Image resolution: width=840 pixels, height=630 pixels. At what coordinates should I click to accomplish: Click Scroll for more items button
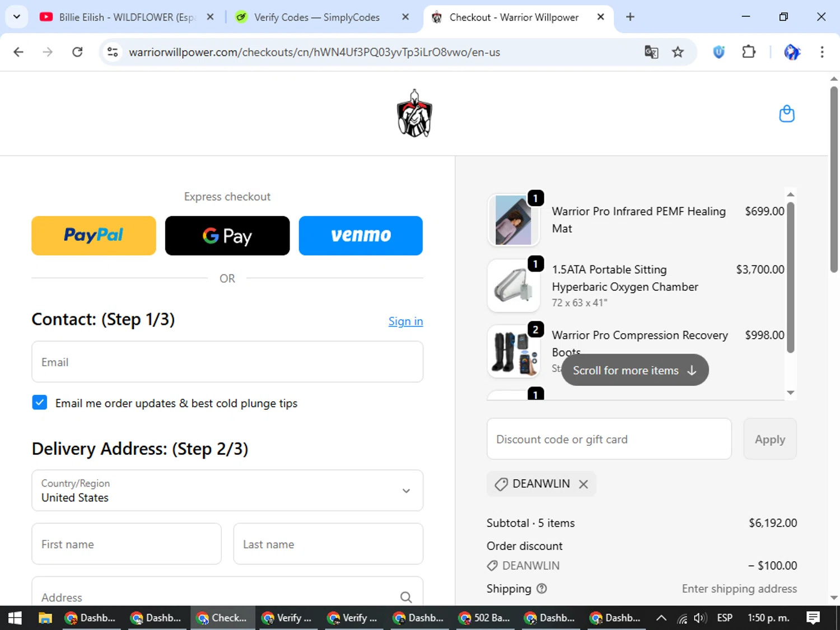pyautogui.click(x=635, y=370)
